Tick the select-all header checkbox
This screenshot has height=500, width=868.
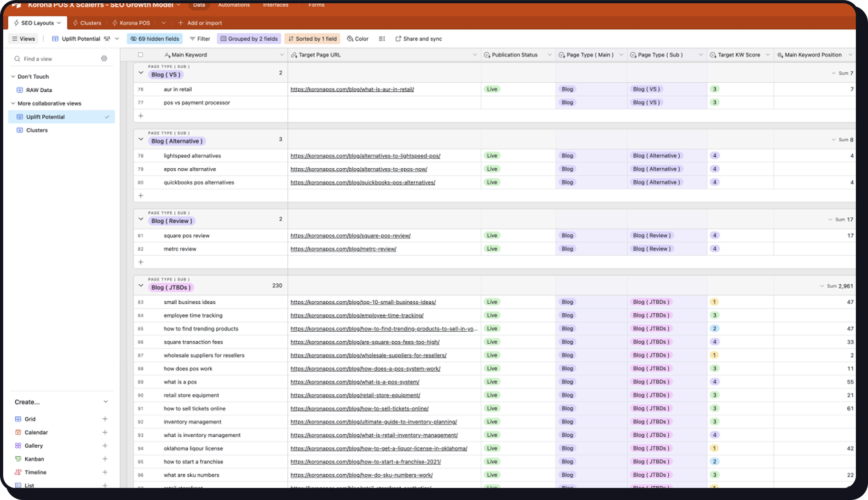click(x=140, y=55)
